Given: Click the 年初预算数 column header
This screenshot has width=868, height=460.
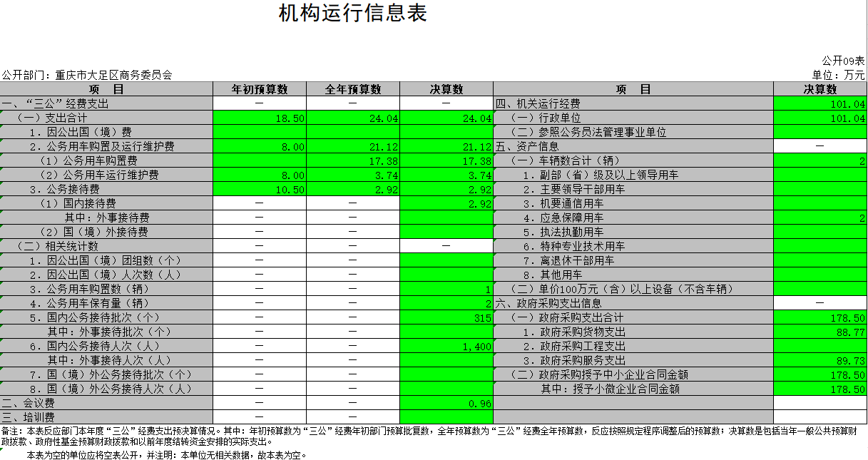Looking at the screenshot, I should pos(260,89).
